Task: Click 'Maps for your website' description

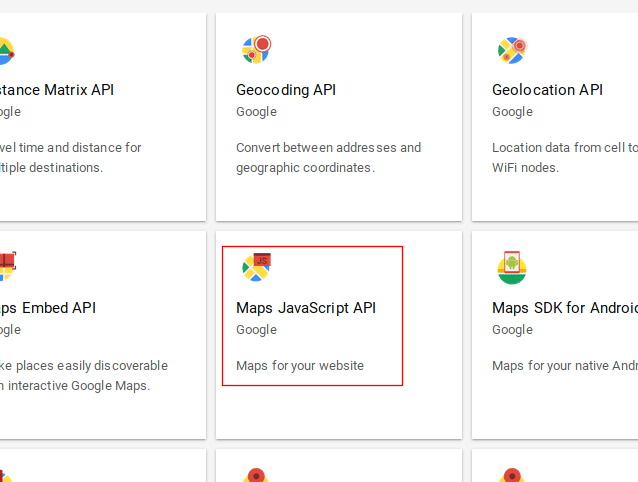Action: pos(300,366)
